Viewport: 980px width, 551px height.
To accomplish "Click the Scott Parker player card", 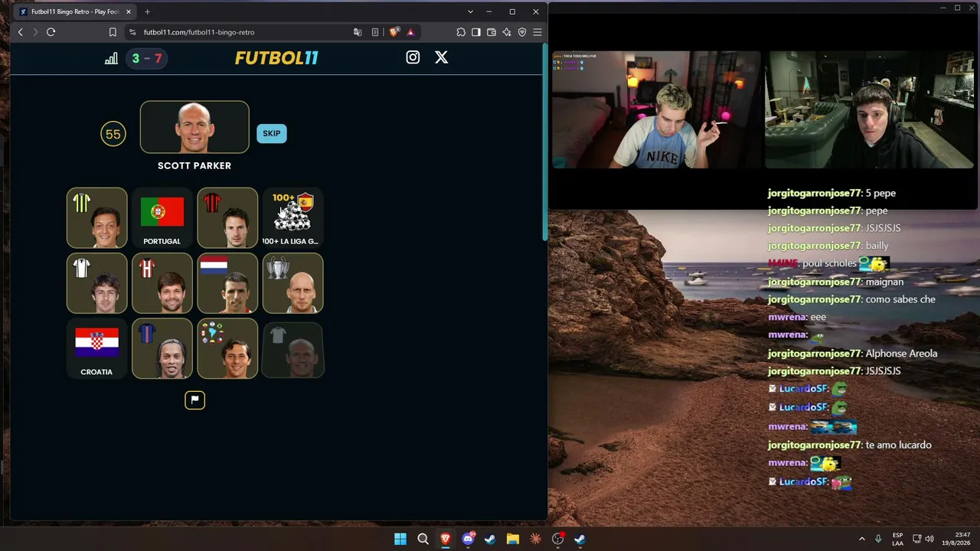I will click(x=194, y=127).
